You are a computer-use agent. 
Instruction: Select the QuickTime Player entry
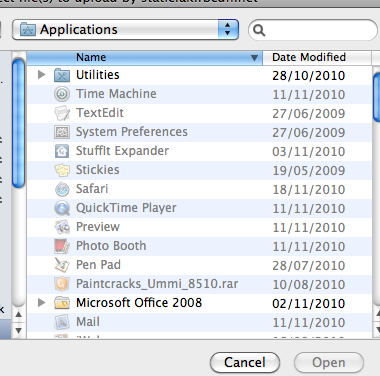tap(126, 208)
